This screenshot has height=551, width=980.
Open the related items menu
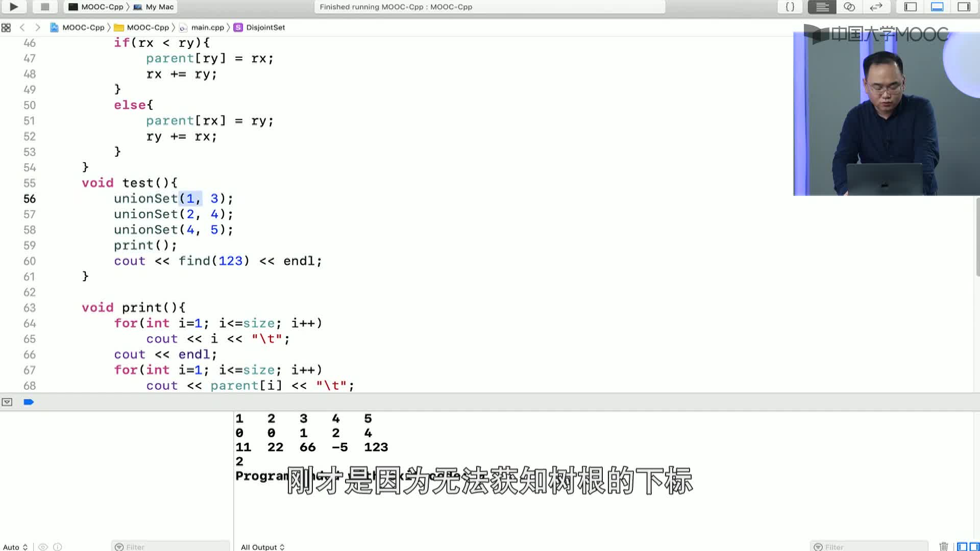tap(6, 28)
